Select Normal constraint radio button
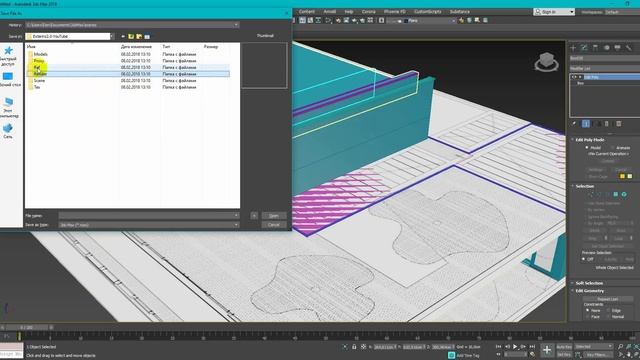Viewport: 640px width, 360px height. 608,317
